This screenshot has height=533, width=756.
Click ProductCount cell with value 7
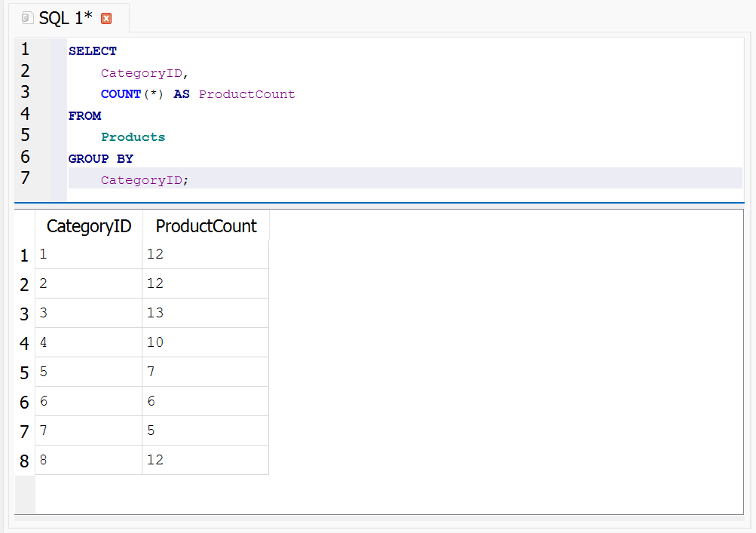(x=205, y=372)
